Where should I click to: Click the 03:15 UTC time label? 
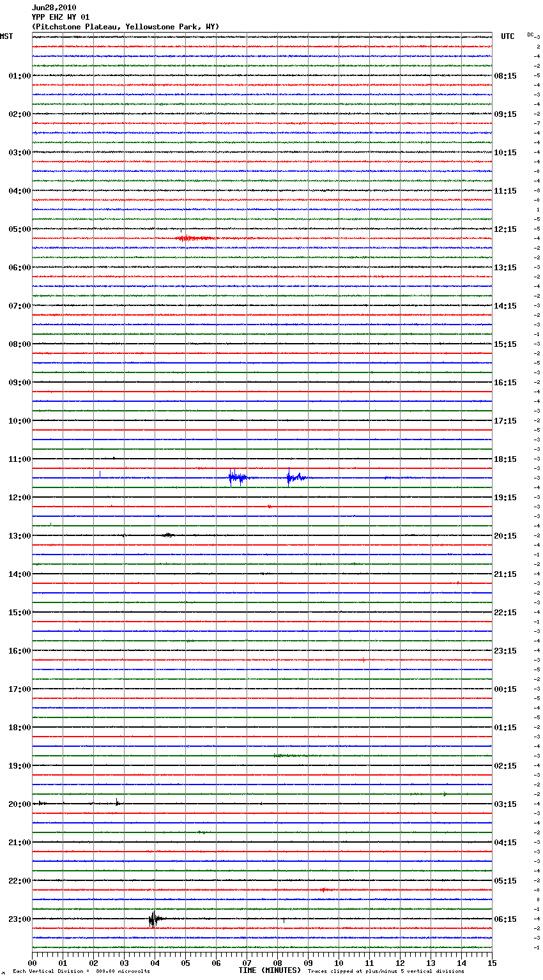click(505, 804)
